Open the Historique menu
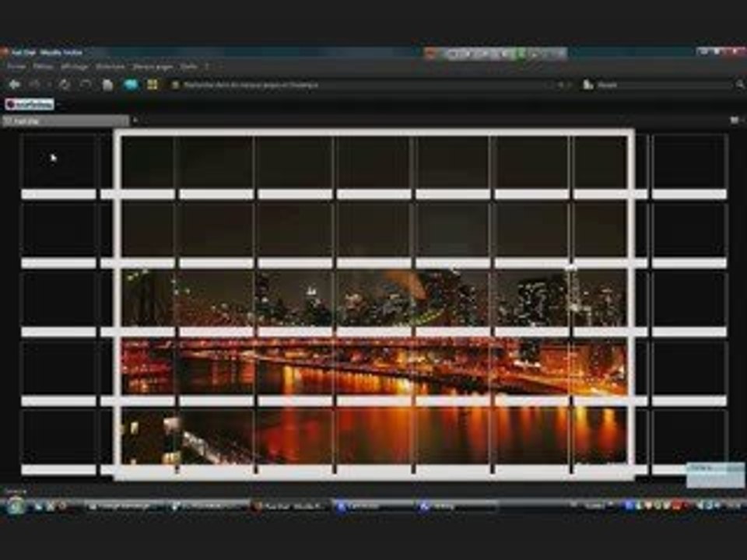This screenshot has width=747, height=560. click(x=110, y=67)
